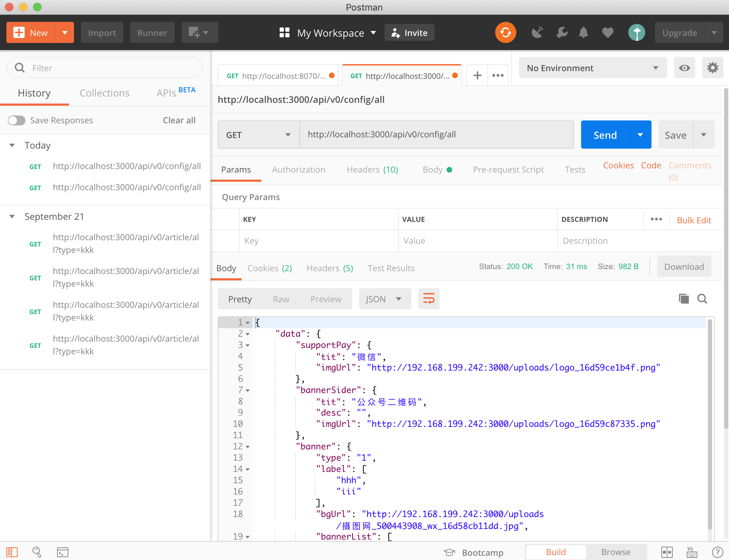Toggle line wrap in response body
Viewport: 729px width, 560px height.
[429, 299]
